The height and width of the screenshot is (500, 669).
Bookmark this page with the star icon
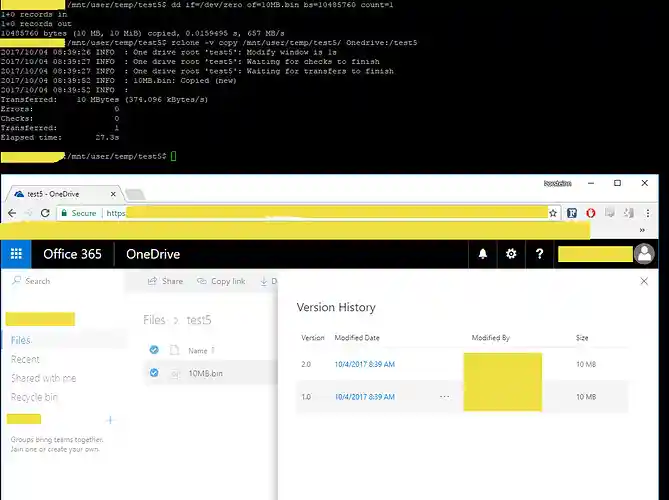point(553,213)
